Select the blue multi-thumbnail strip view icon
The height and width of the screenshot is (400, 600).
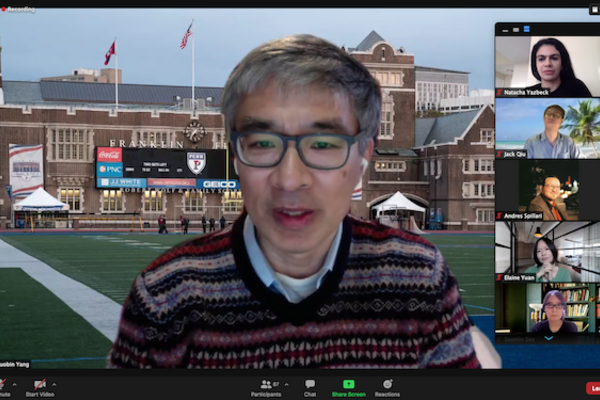click(527, 29)
